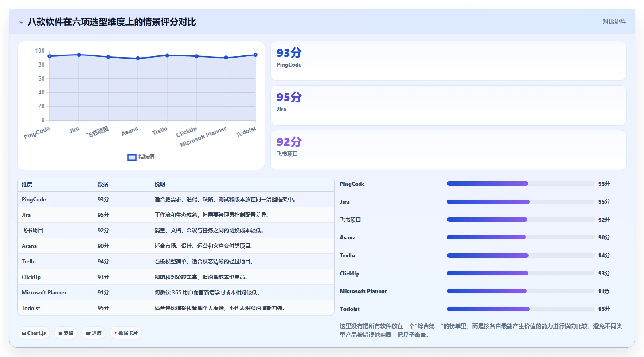The image size is (644, 357).
Task: Click the 飞书项目 progress bar
Action: pos(520,220)
